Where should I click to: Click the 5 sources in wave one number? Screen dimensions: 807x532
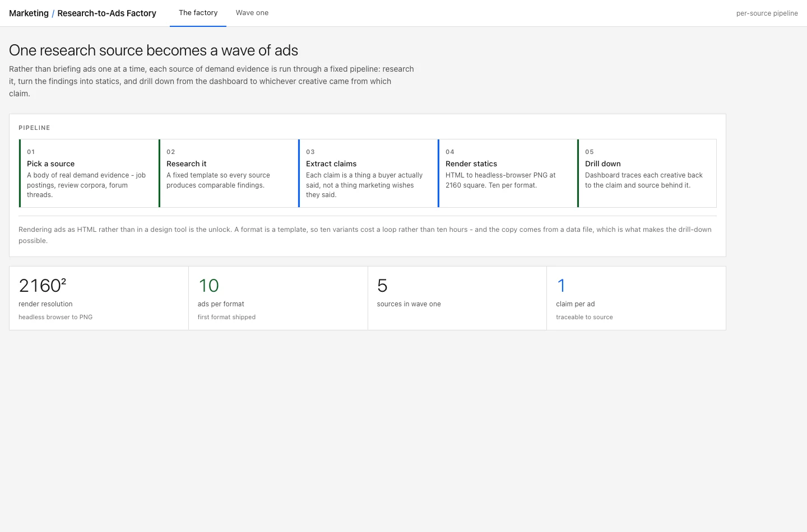coord(382,286)
